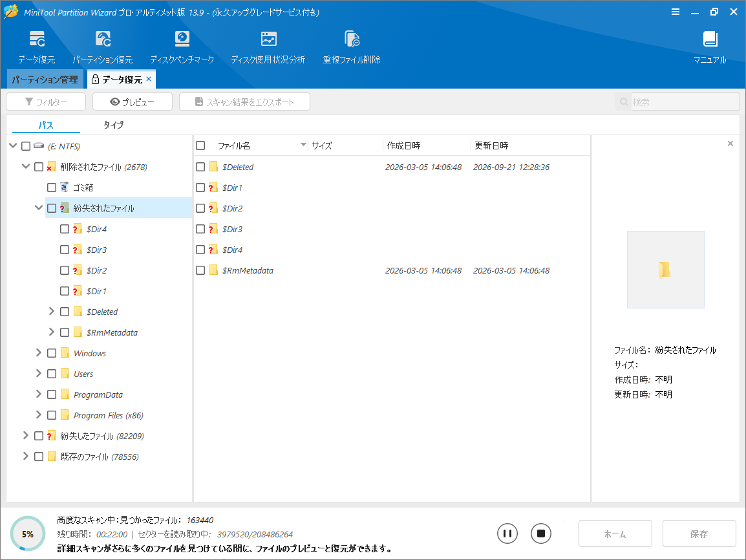Check the 紛失されたファイル tree checkbox
The image size is (746, 560).
(52, 208)
